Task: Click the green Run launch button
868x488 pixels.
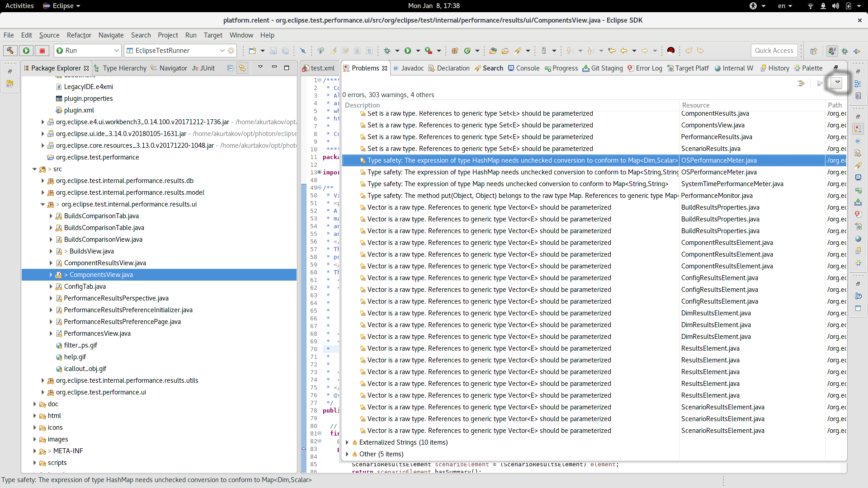Action: [x=26, y=51]
